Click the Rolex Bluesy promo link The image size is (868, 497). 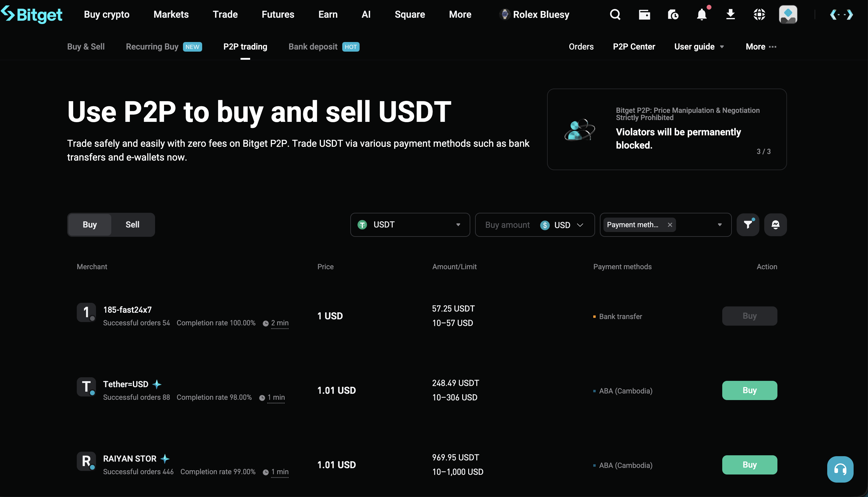[534, 14]
